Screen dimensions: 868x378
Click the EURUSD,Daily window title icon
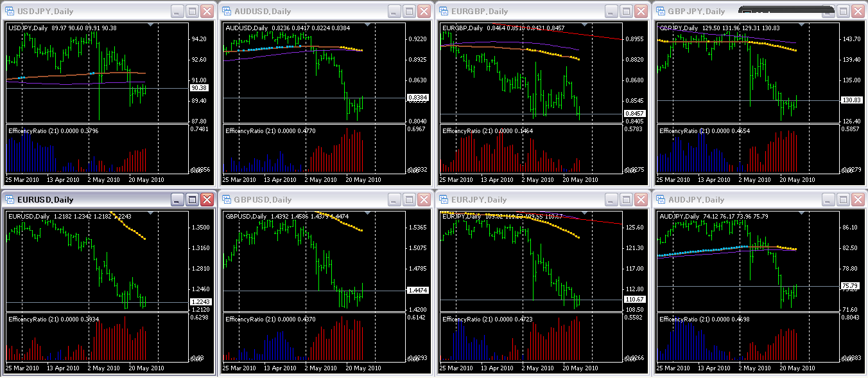point(9,200)
